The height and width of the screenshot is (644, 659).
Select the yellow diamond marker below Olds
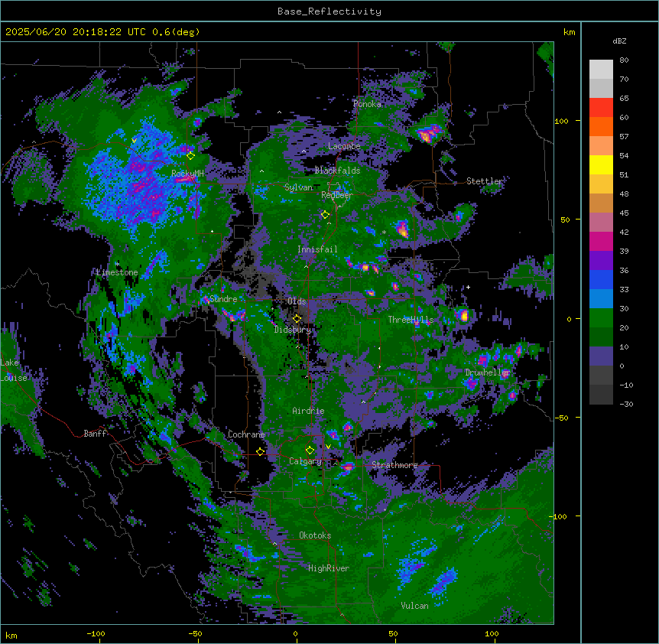click(x=297, y=318)
